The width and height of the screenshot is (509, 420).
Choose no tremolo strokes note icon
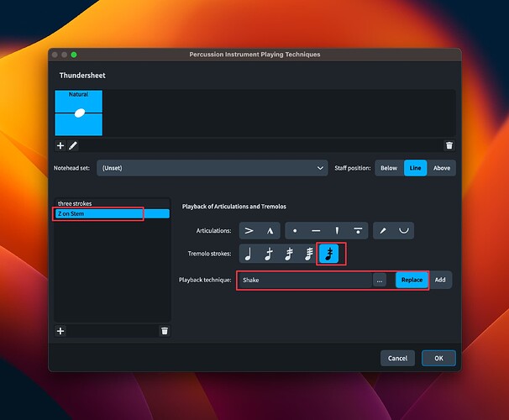pyautogui.click(x=249, y=254)
